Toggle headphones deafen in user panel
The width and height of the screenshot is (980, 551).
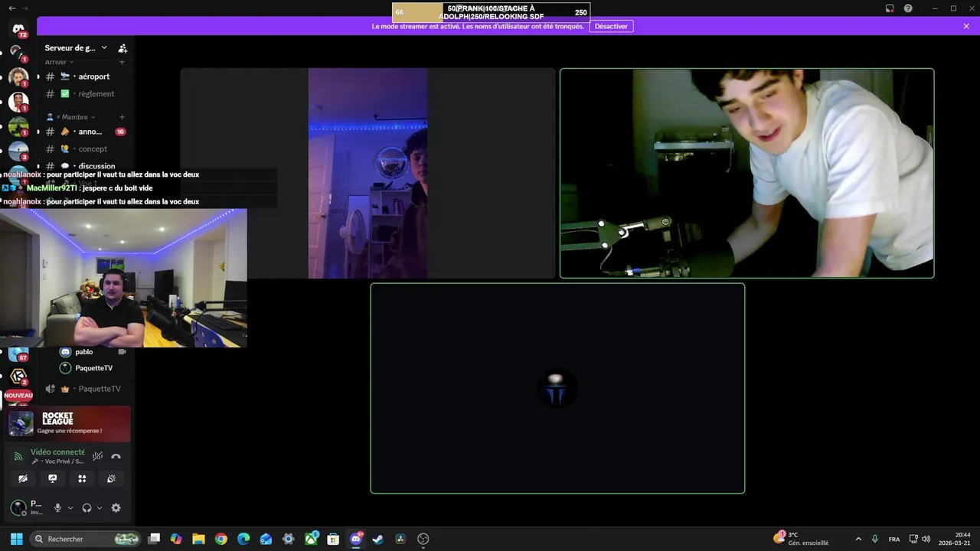(x=87, y=507)
